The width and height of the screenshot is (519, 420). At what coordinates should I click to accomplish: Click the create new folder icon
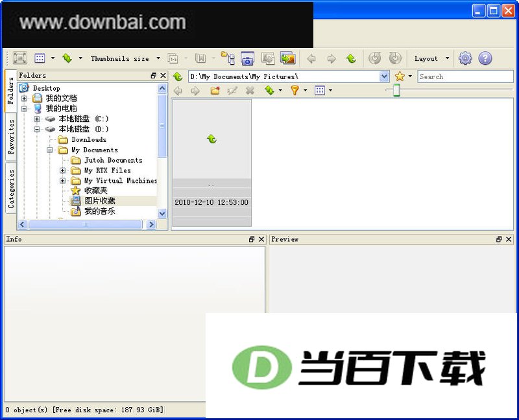215,90
